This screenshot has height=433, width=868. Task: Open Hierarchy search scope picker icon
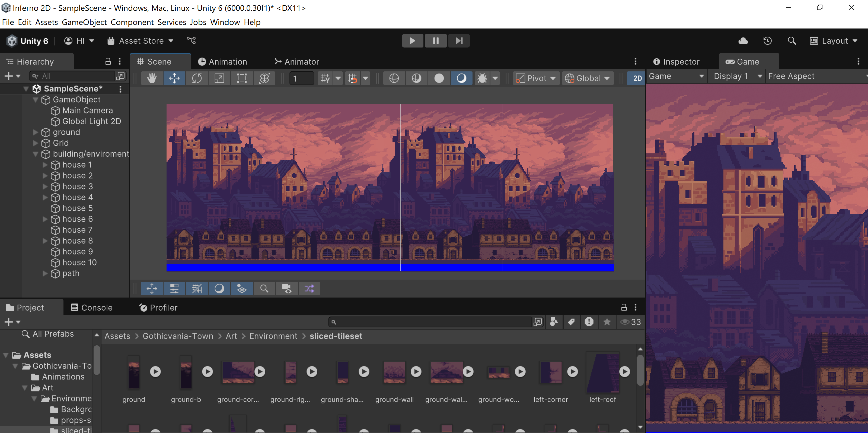click(120, 76)
